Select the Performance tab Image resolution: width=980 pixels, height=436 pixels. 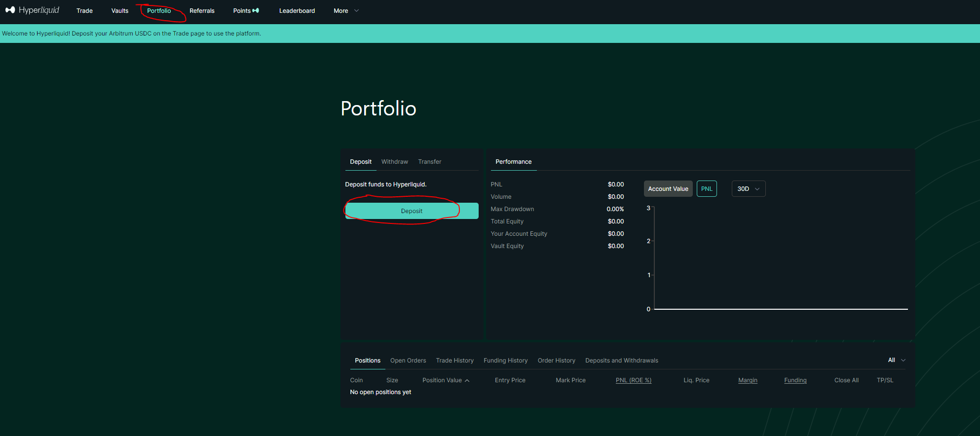(514, 162)
